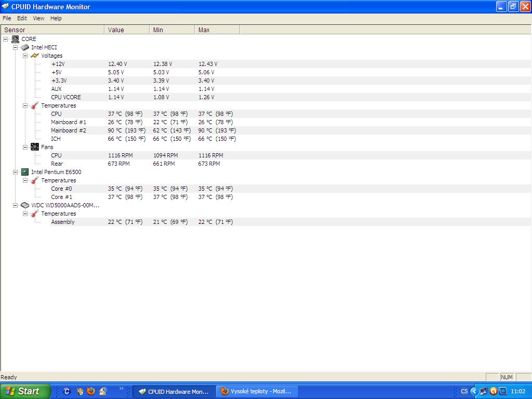Open the File menu
Image resolution: width=532 pixels, height=399 pixels.
tap(7, 18)
